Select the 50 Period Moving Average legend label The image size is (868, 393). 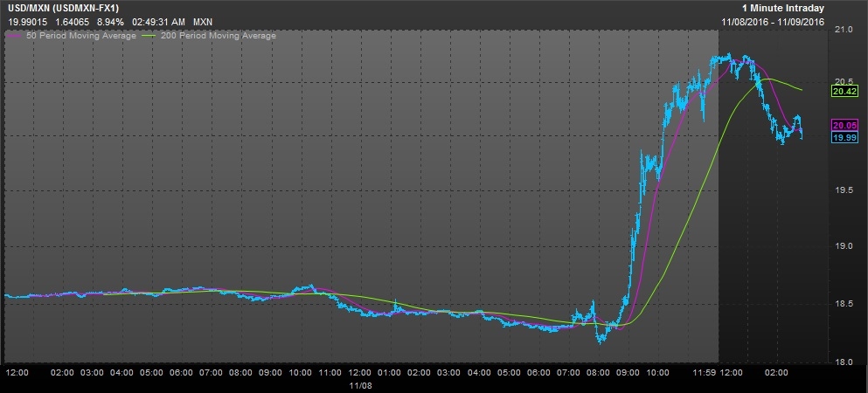click(80, 36)
